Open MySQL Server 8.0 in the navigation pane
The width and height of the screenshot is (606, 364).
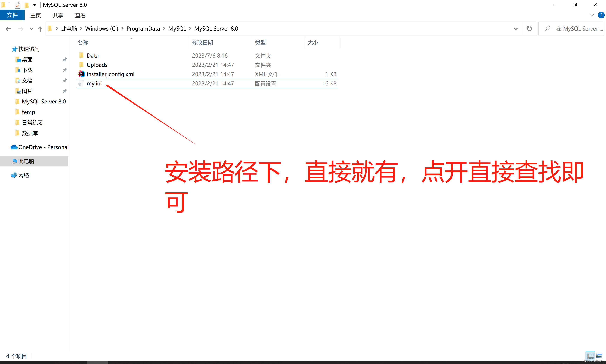44,102
